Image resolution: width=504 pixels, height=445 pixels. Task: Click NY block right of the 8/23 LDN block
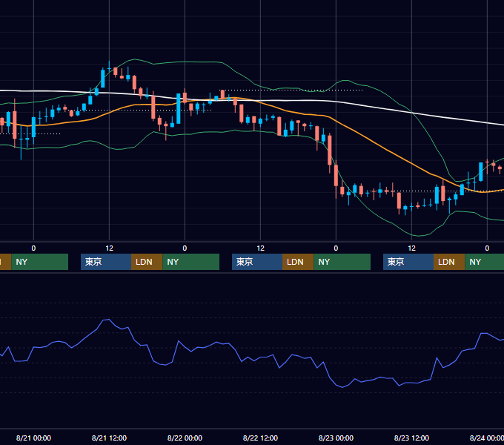coord(485,262)
